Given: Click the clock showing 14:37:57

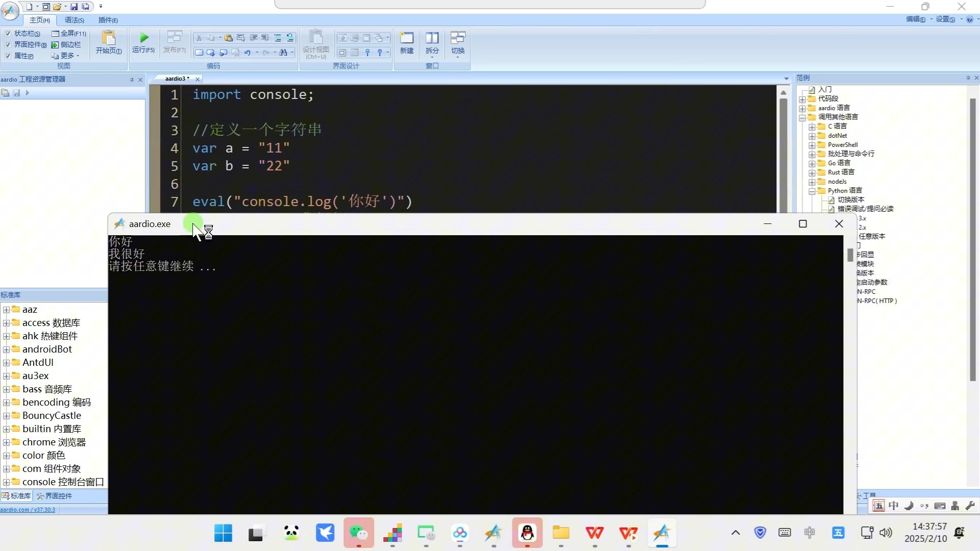Looking at the screenshot, I should pyautogui.click(x=929, y=527).
